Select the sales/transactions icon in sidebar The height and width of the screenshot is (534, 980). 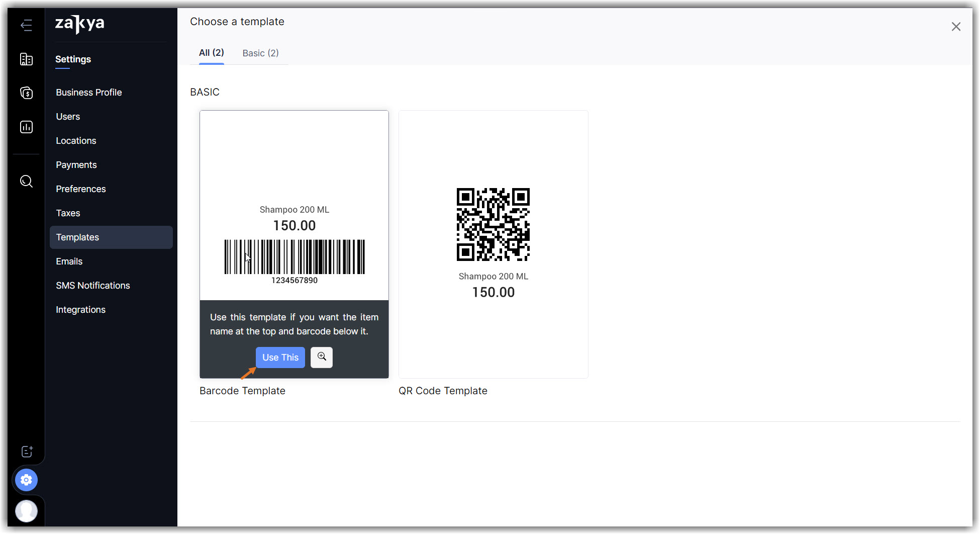click(x=26, y=93)
